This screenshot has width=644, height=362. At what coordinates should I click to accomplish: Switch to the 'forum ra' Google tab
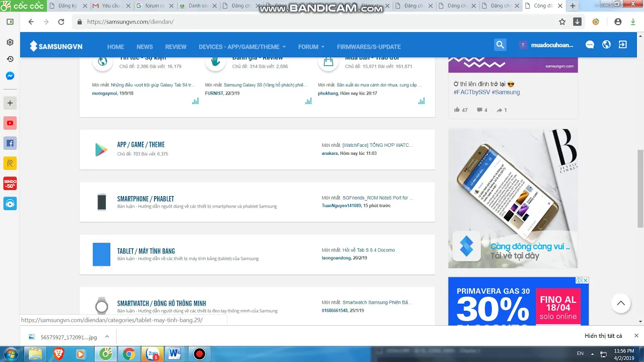click(154, 6)
